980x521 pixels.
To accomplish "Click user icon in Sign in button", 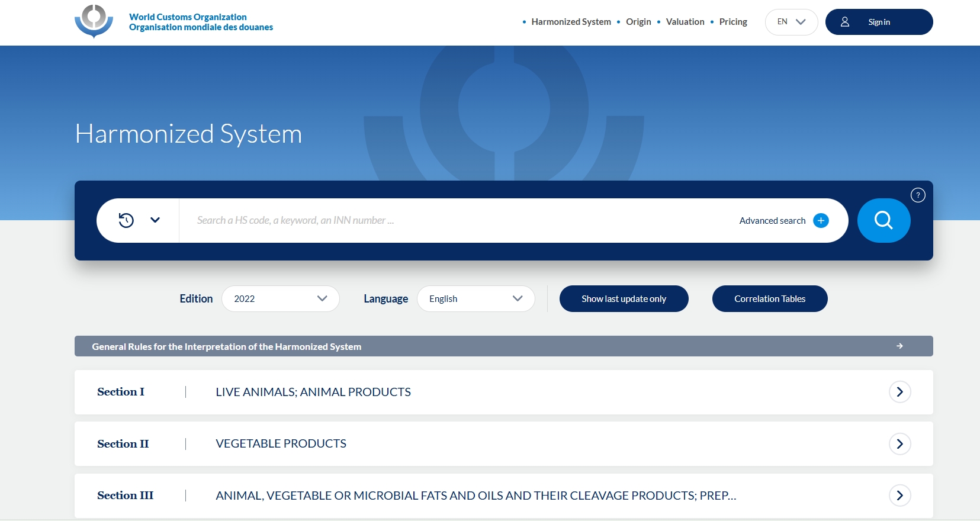I will (845, 22).
